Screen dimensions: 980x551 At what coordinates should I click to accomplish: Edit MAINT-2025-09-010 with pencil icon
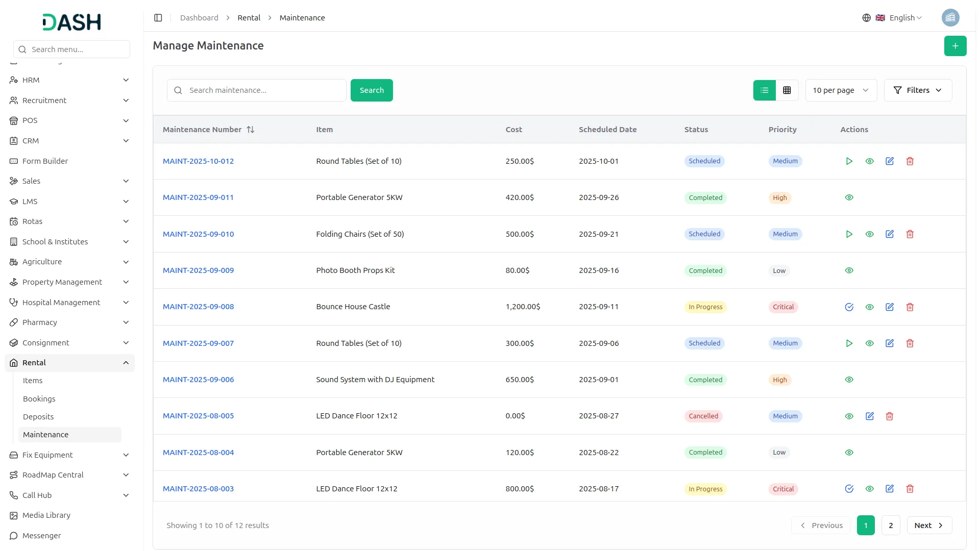(x=890, y=234)
